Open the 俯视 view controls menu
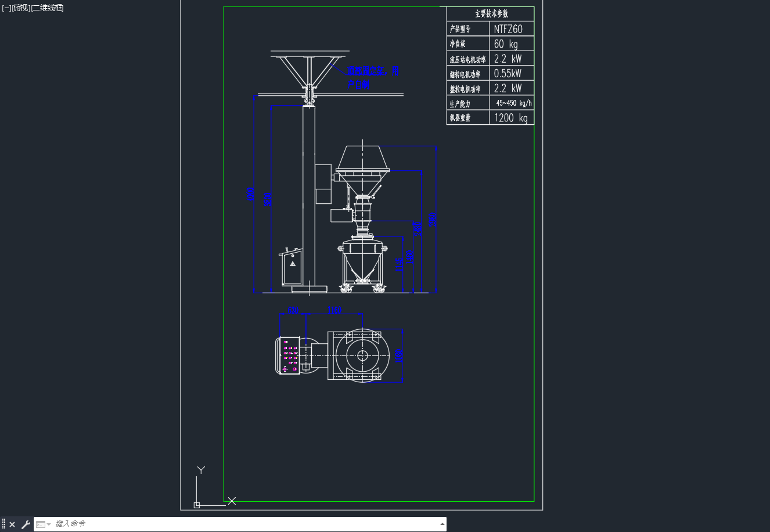The width and height of the screenshot is (770, 532). coord(21,8)
